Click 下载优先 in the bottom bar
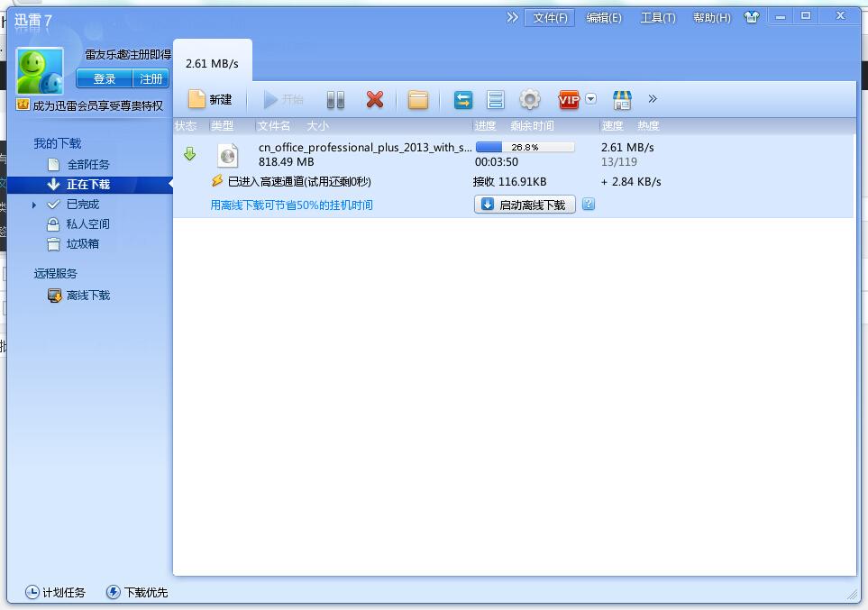868x610 pixels. click(137, 592)
